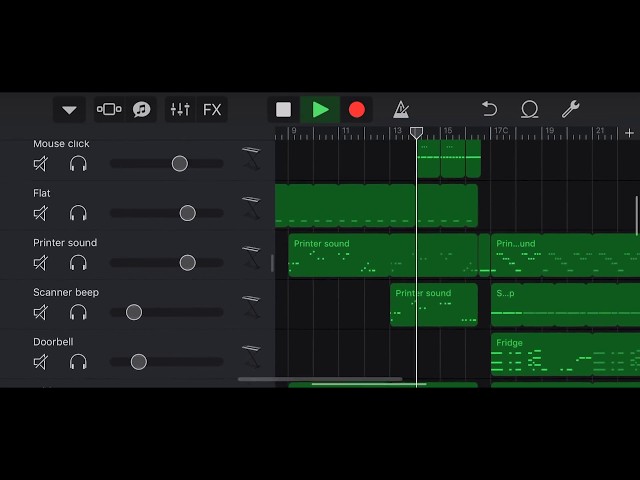Open the Loop Browser
This screenshot has height=480, width=640.
coord(530,110)
